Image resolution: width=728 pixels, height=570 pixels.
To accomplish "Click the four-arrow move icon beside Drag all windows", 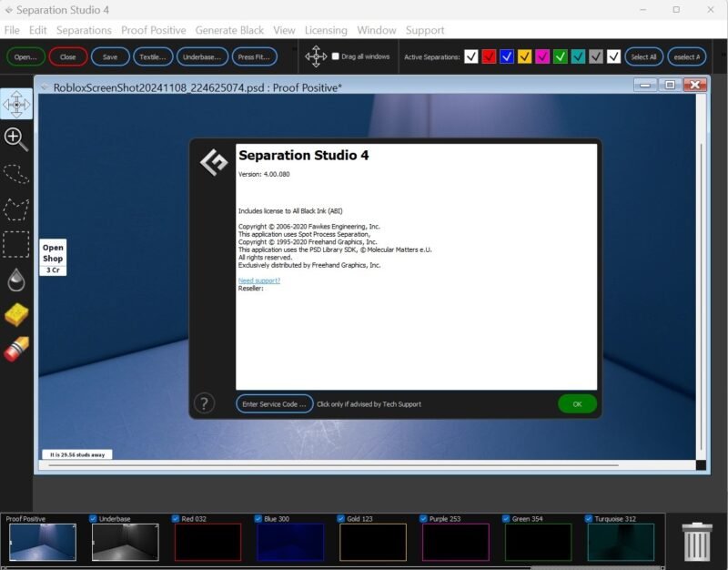I will tap(316, 56).
